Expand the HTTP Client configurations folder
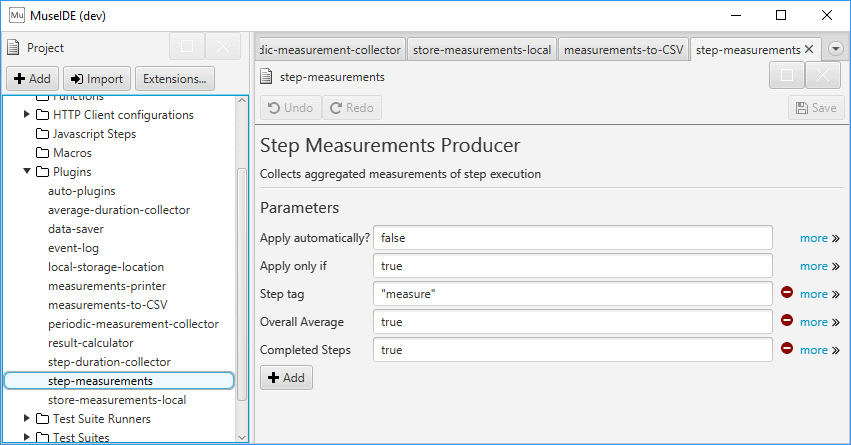The height and width of the screenshot is (445, 851). coord(28,115)
